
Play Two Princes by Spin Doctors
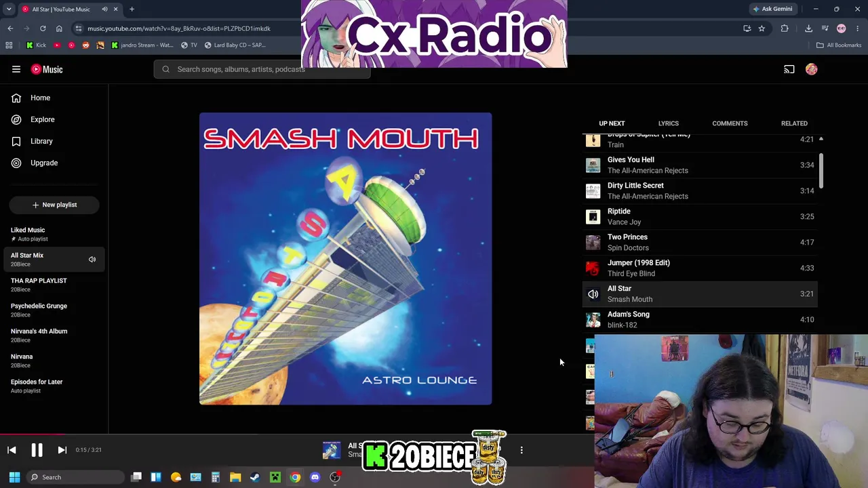700,242
